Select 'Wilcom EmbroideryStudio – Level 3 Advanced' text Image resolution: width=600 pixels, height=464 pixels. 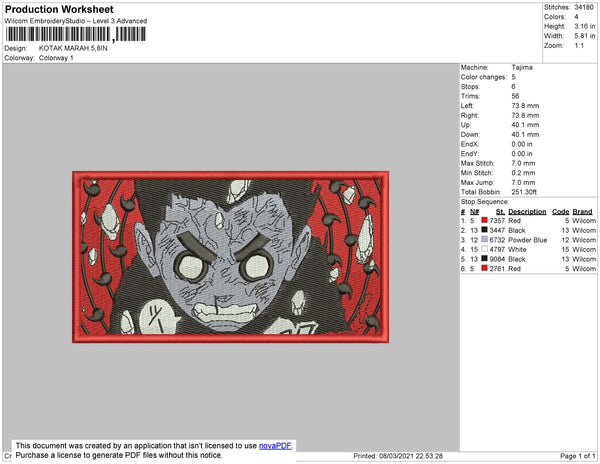pyautogui.click(x=76, y=21)
